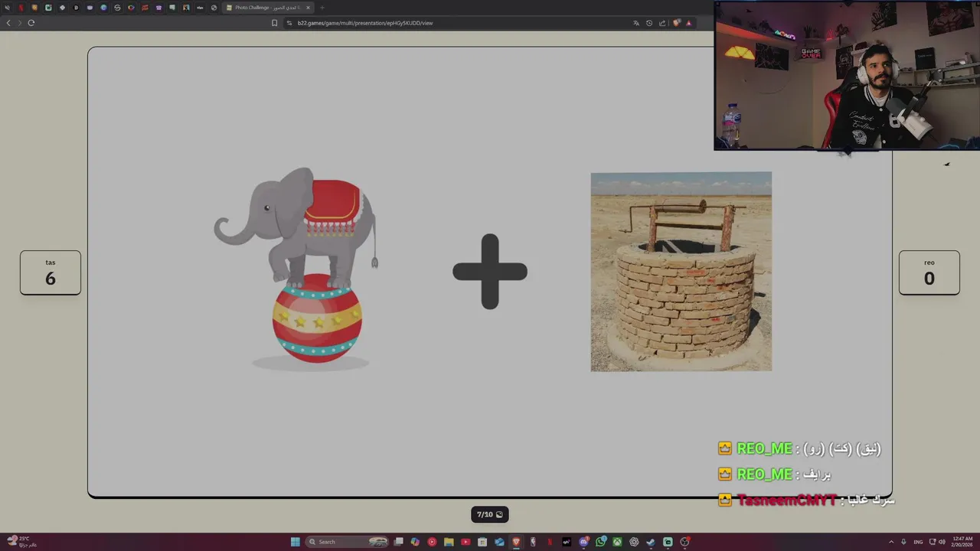Open the Windows Start menu
The image size is (980, 551).
pos(295,542)
